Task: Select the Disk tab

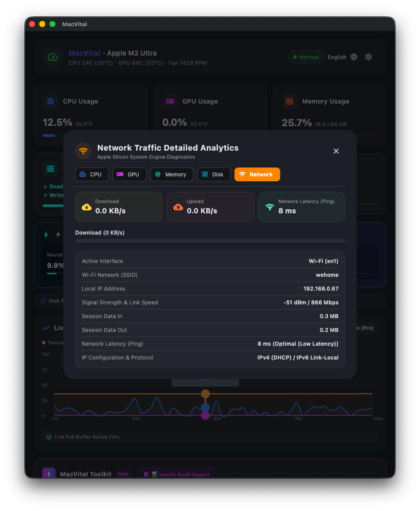Action: pos(214,174)
